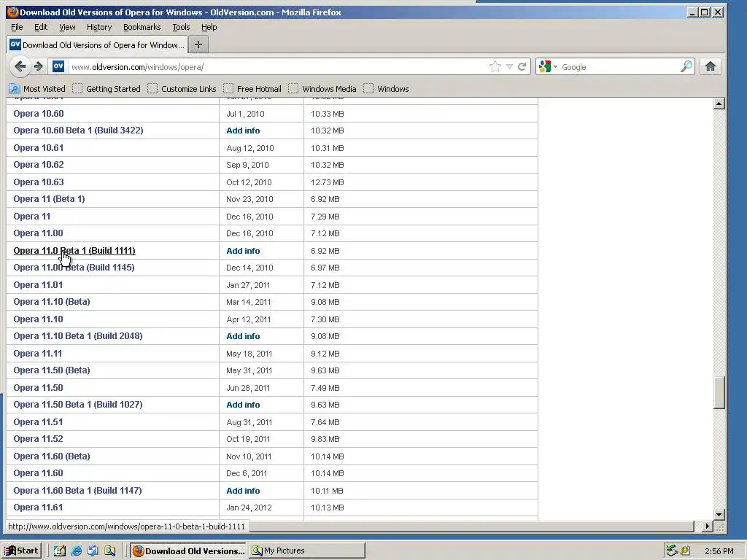
Task: Open the Opera 11.50 (Beta) link
Action: tap(52, 370)
